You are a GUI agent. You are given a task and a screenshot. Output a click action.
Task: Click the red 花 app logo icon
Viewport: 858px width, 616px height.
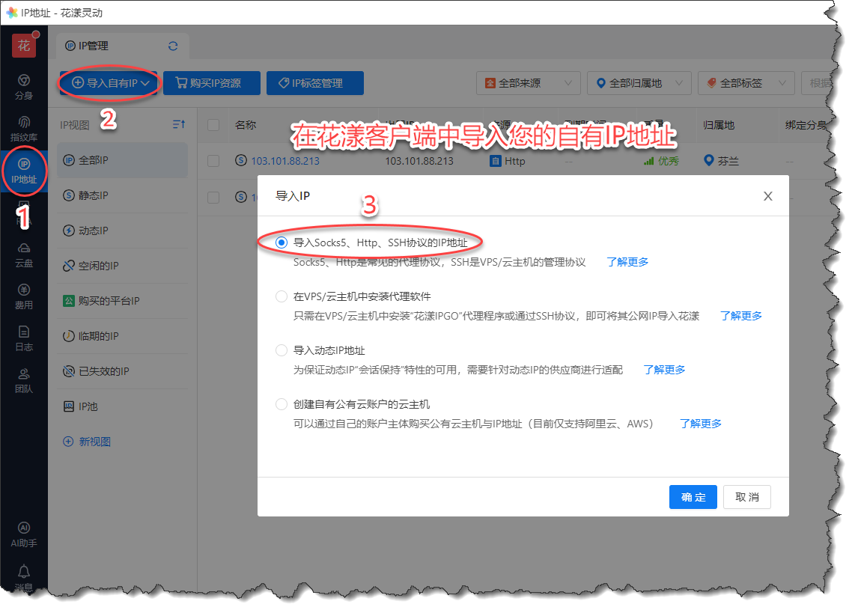click(x=23, y=46)
